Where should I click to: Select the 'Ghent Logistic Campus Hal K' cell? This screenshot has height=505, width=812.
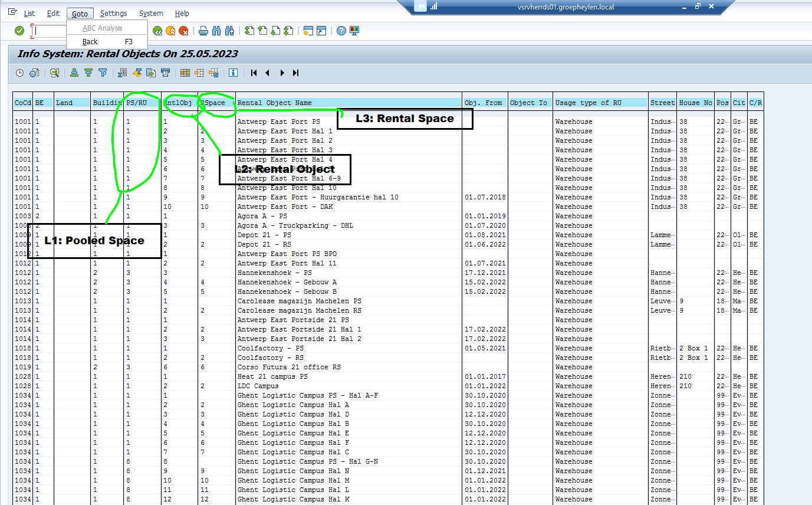coord(349,499)
